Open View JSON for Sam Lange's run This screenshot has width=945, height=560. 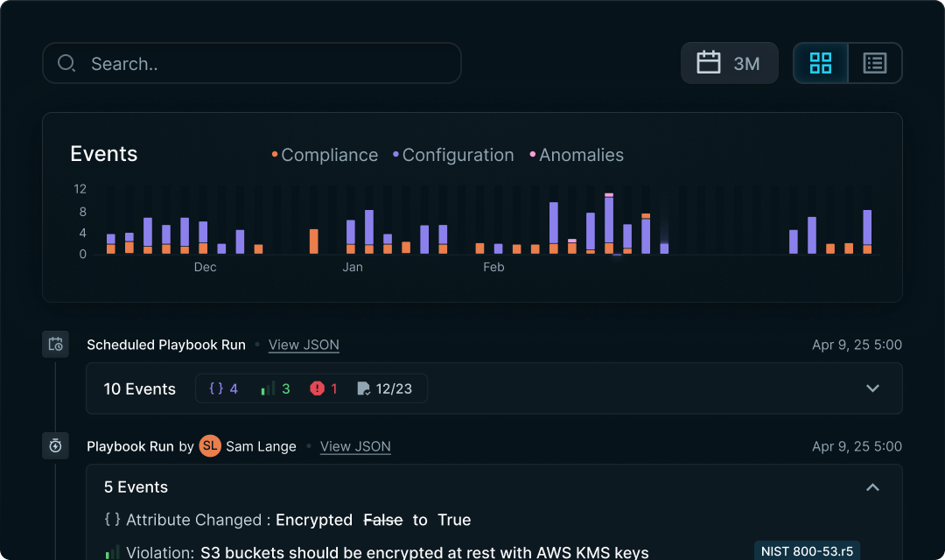(x=355, y=446)
